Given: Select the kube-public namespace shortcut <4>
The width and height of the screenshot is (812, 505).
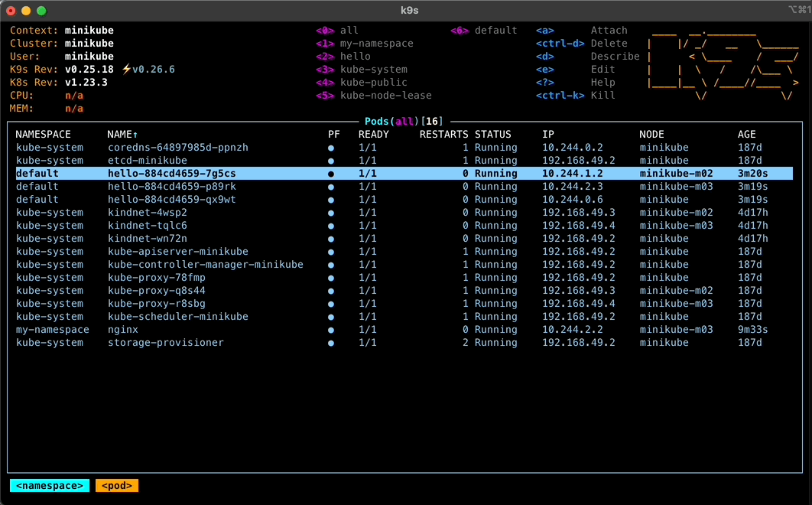Looking at the screenshot, I should [362, 83].
